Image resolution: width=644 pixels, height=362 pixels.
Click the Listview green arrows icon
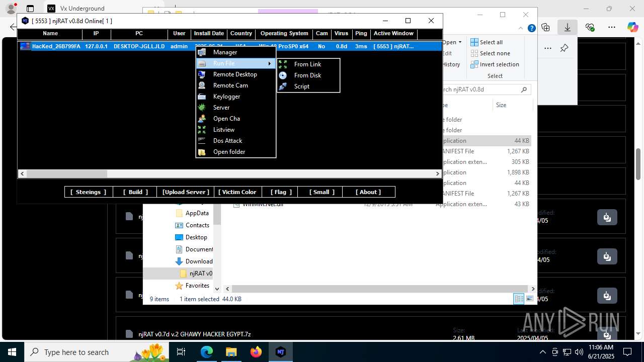coord(202,130)
